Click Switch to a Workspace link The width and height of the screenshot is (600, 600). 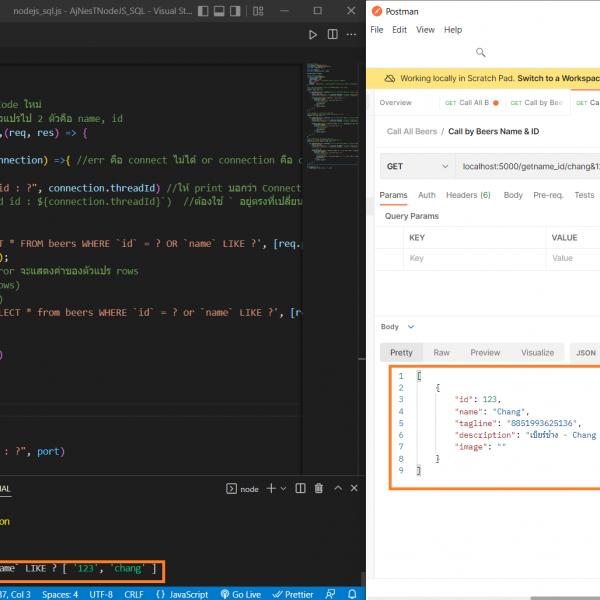pyautogui.click(x=558, y=78)
